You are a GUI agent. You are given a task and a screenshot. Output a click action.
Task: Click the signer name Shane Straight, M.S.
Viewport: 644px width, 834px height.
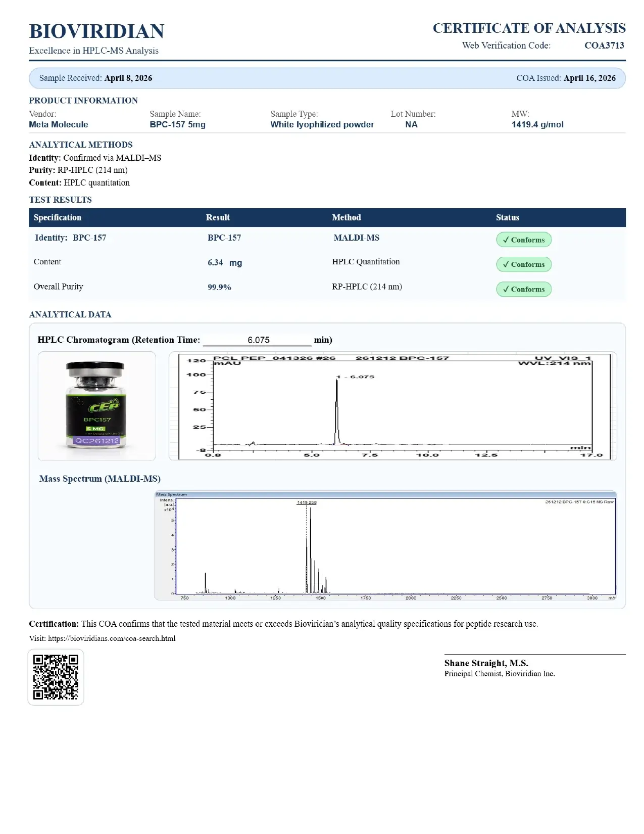486,663
